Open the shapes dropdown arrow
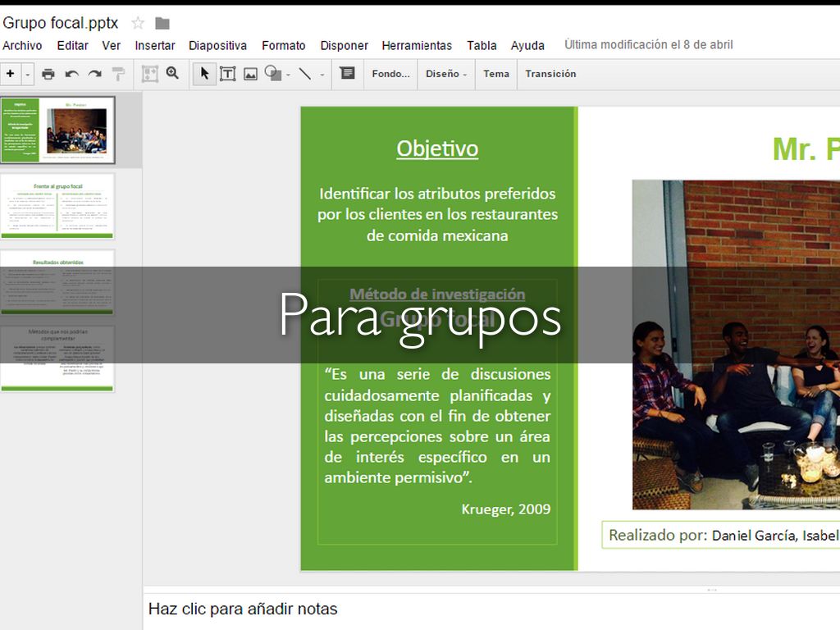Viewport: 840px width, 630px height. click(x=288, y=75)
